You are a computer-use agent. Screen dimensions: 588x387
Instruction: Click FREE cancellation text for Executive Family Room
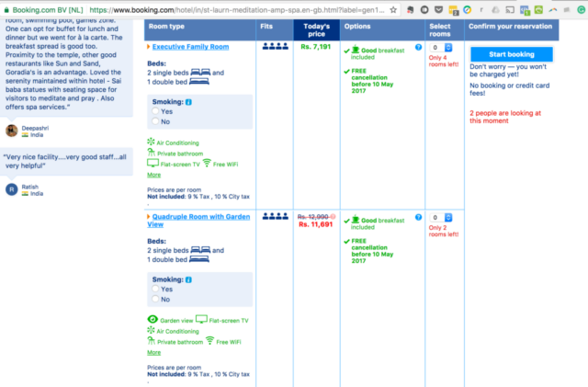[x=372, y=81]
